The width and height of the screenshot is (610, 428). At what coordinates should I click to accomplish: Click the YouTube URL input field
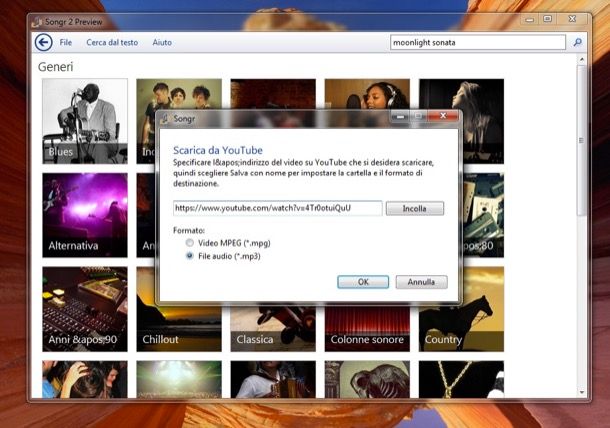click(x=276, y=208)
